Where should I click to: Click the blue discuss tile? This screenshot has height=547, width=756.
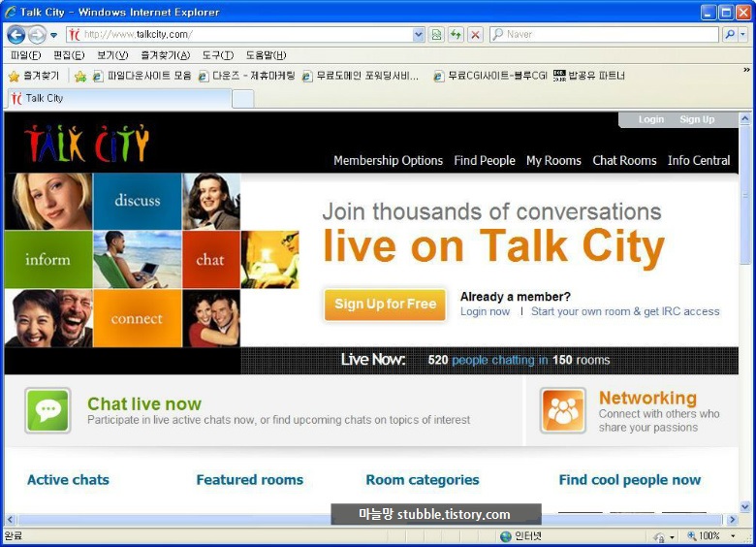[x=138, y=201]
